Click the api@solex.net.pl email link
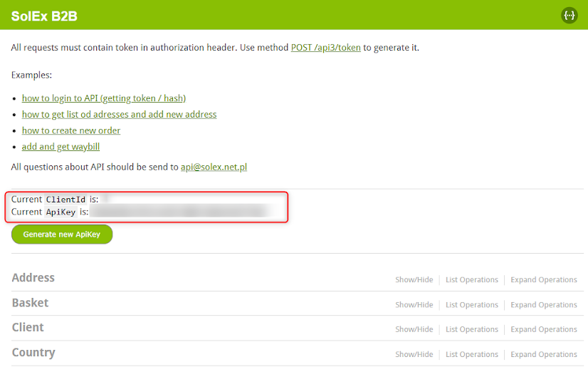 tap(214, 167)
